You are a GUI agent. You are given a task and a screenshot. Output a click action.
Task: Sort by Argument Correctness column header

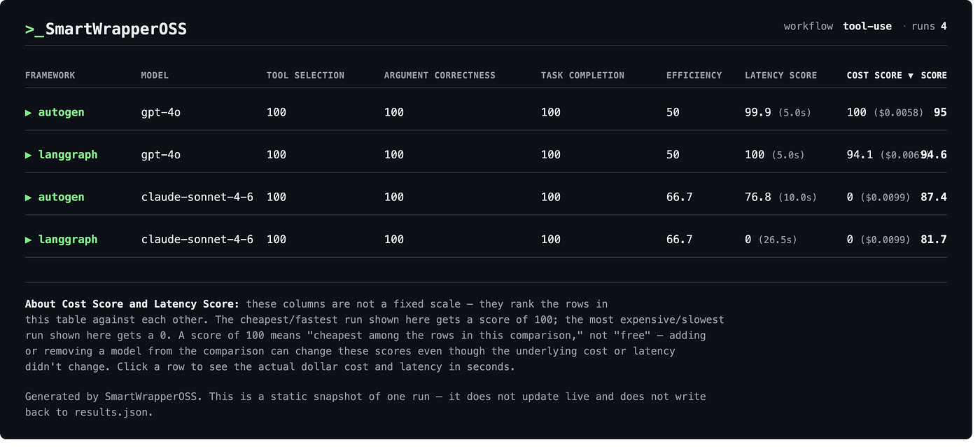[x=440, y=76]
